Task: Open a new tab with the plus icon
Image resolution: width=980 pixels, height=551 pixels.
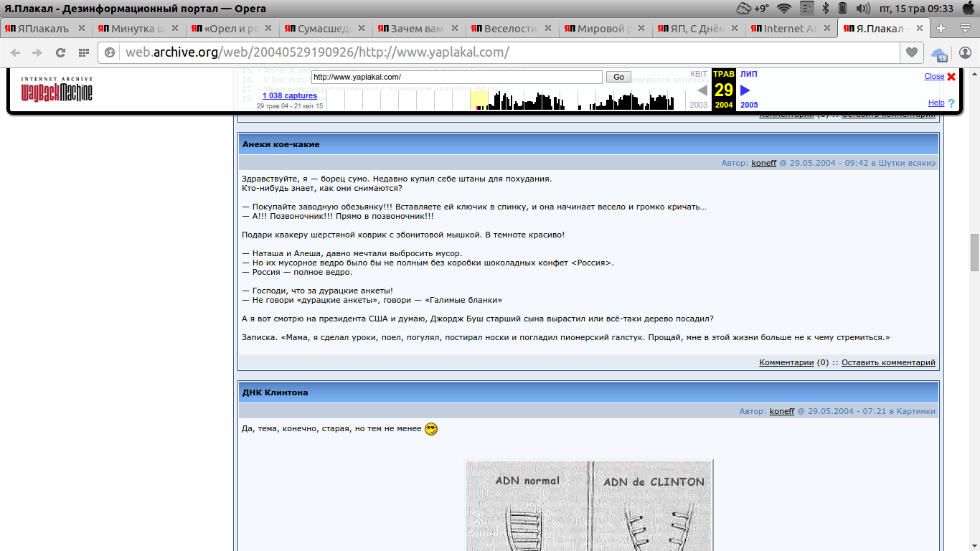Action: [x=941, y=29]
